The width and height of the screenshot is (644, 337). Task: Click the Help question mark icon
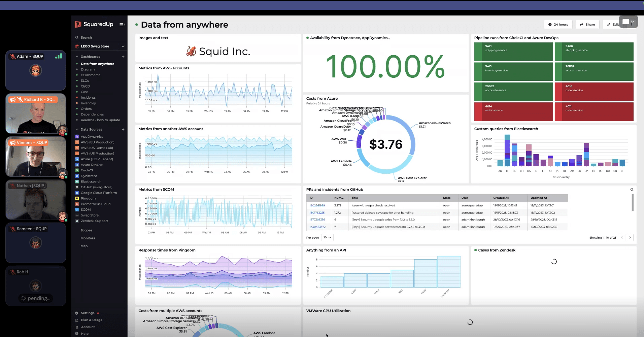point(77,334)
